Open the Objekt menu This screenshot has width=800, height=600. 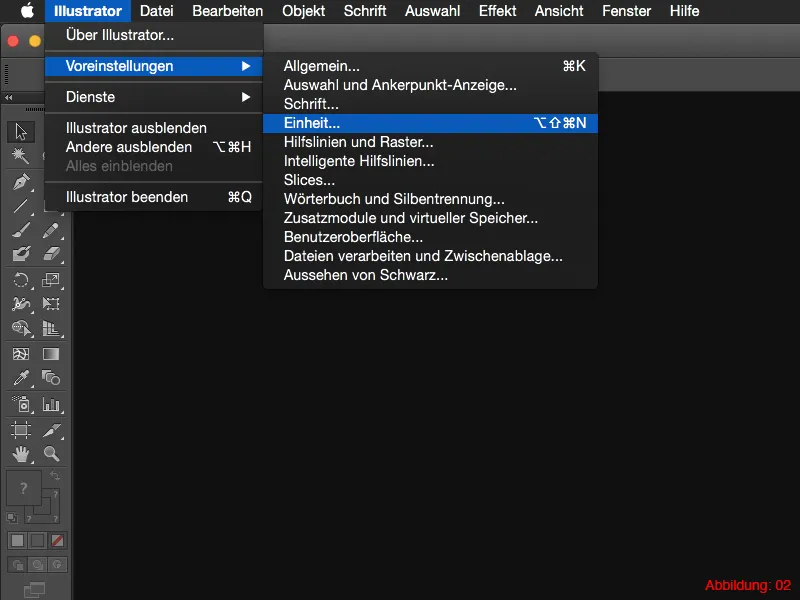pyautogui.click(x=304, y=11)
